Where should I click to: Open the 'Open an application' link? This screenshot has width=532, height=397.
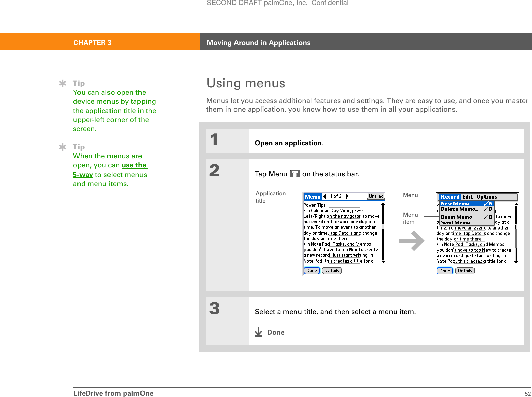[288, 143]
